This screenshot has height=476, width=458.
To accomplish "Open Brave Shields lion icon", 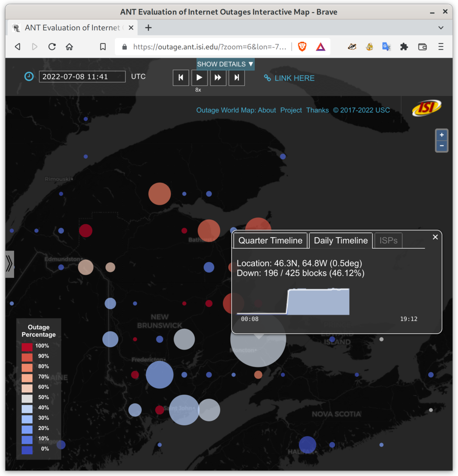I will 302,47.
